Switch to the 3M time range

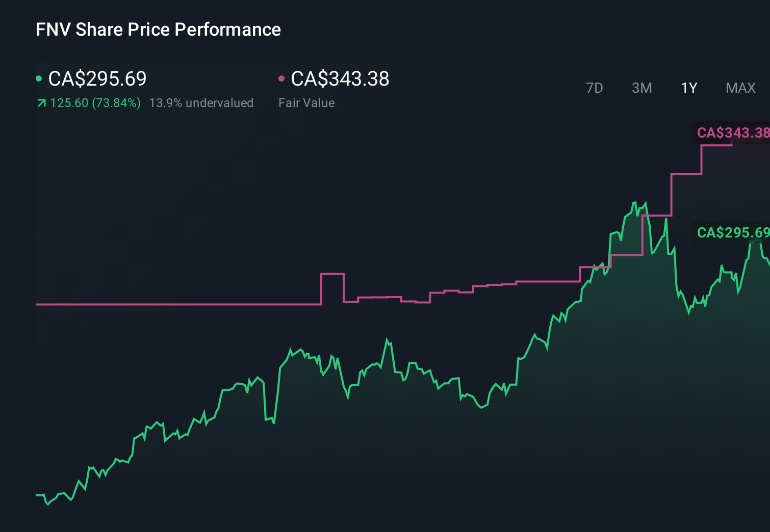coord(641,88)
